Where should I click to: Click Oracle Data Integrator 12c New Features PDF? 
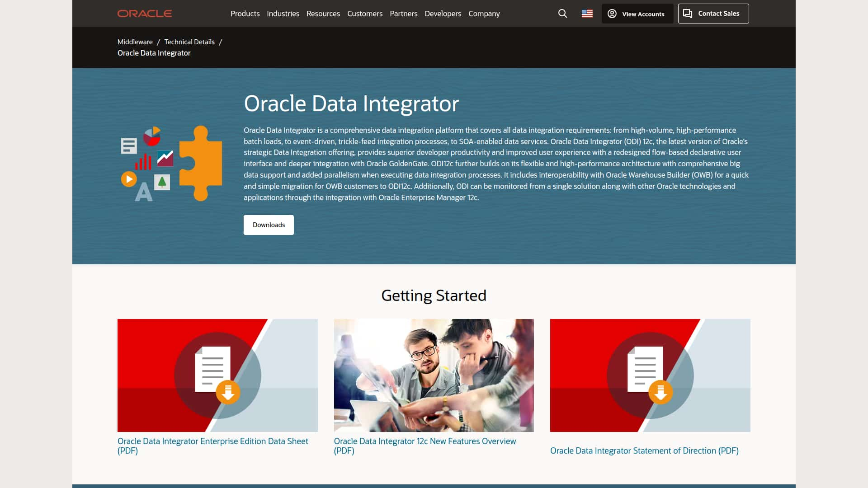[425, 446]
